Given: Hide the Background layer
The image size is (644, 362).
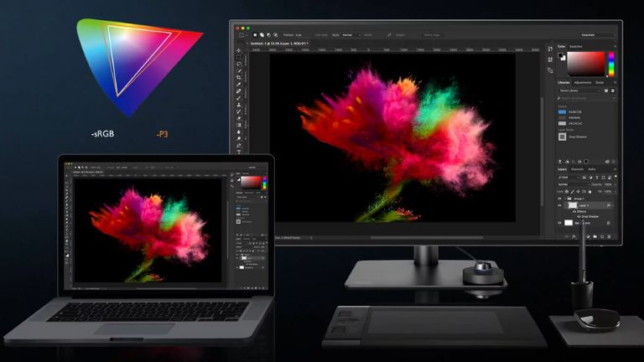Looking at the screenshot, I should pos(559,223).
